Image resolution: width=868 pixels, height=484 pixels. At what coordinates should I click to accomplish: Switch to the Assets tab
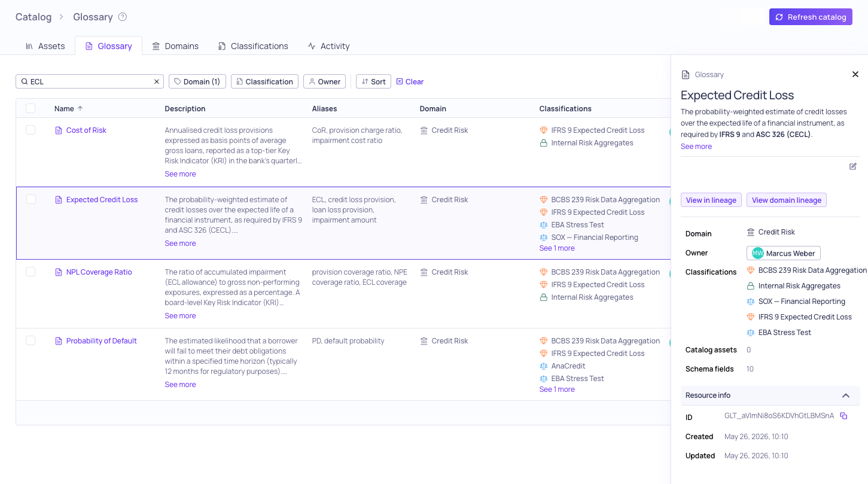click(45, 46)
